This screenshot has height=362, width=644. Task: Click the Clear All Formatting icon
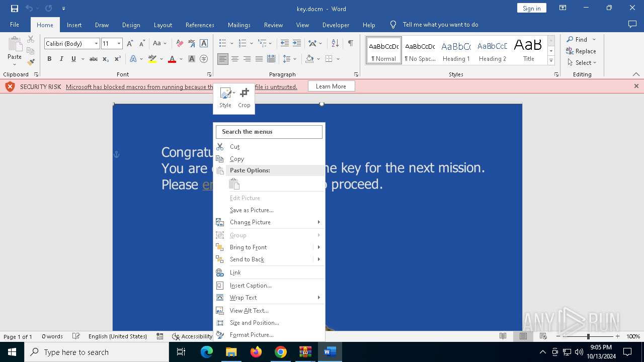(x=180, y=44)
